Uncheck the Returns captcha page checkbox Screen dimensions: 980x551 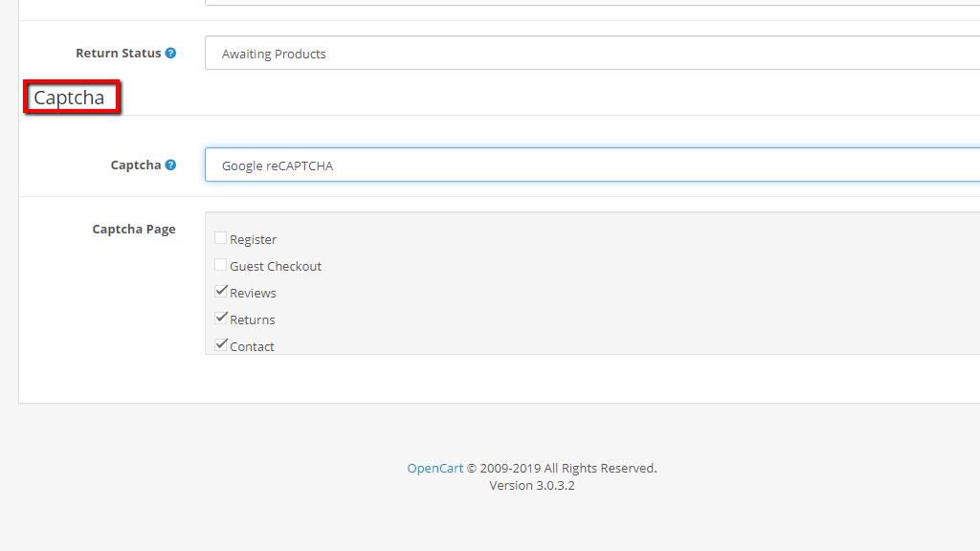point(221,319)
